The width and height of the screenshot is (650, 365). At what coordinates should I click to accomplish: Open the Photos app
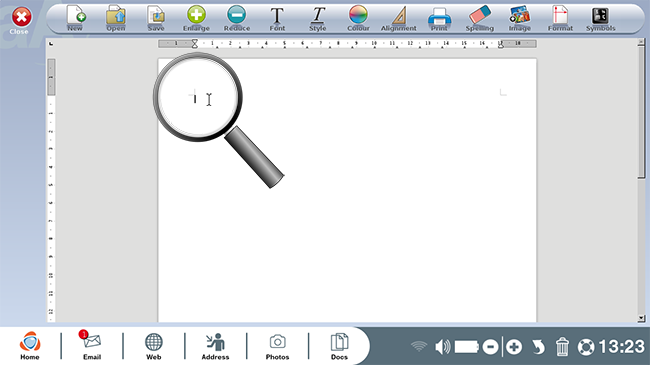pyautogui.click(x=277, y=346)
